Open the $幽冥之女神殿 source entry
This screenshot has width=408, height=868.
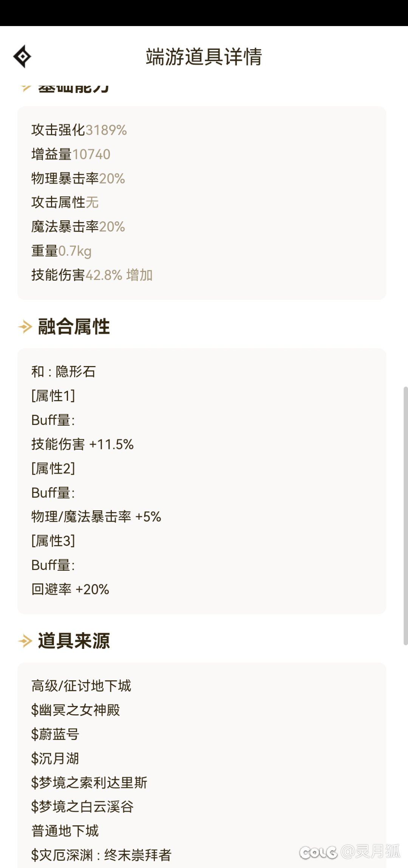[x=76, y=710]
